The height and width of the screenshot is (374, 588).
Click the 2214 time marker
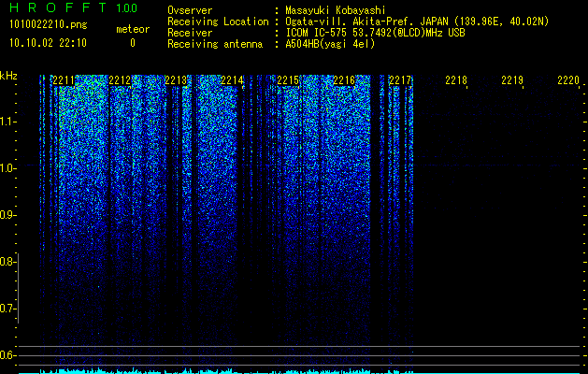pyautogui.click(x=232, y=79)
